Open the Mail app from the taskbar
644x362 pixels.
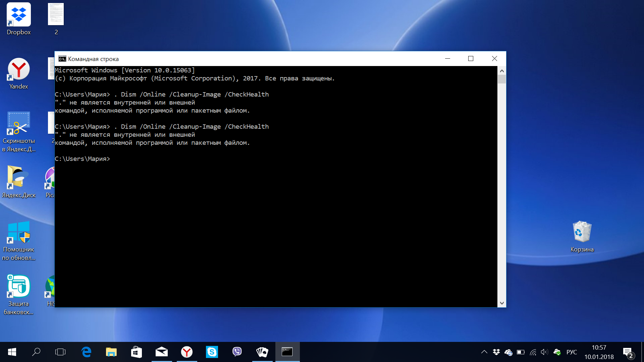pyautogui.click(x=162, y=352)
